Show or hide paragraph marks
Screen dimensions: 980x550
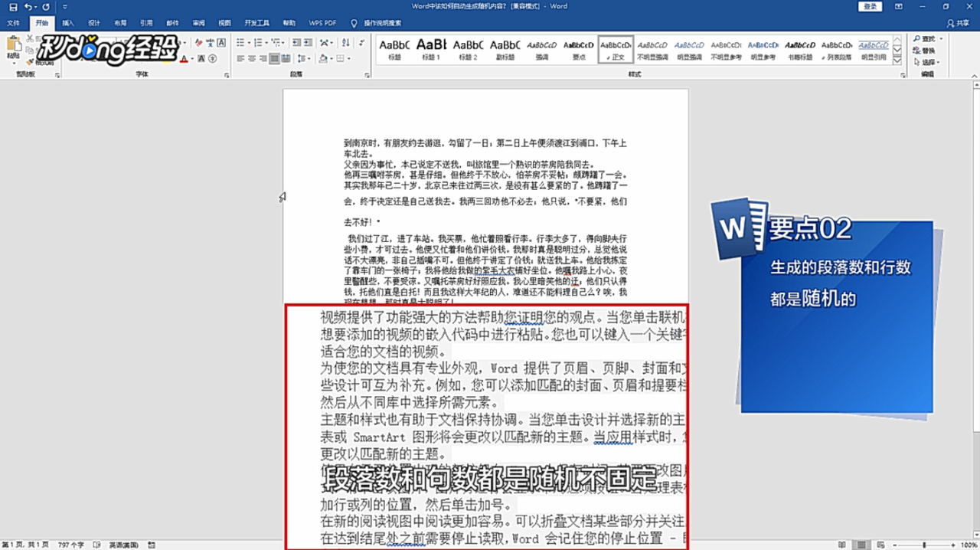[x=363, y=42]
